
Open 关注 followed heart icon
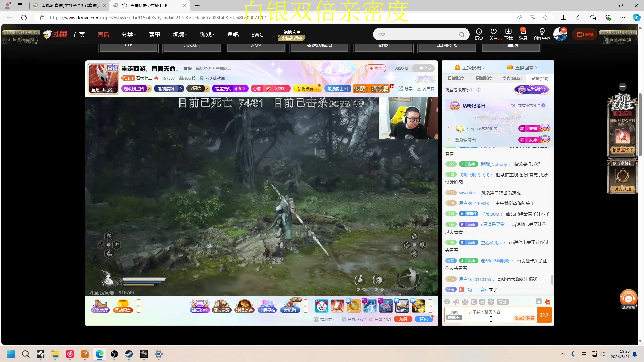(493, 34)
